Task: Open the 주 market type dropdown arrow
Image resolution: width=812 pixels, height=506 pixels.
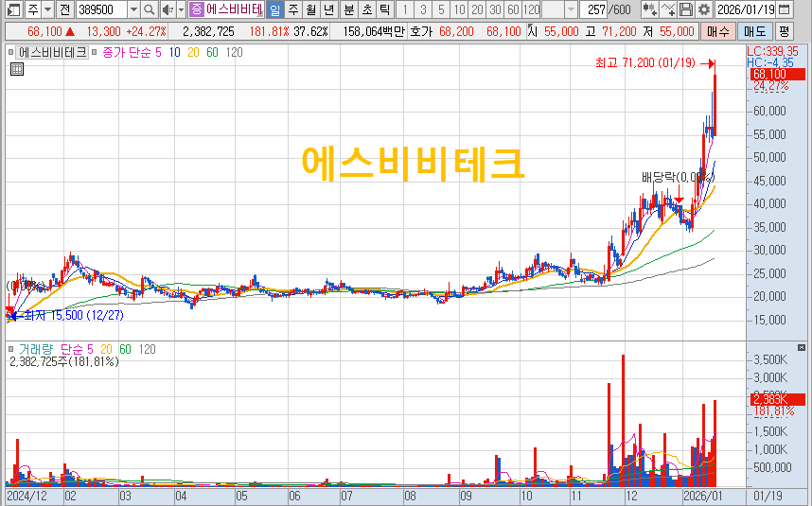Action: [47, 9]
